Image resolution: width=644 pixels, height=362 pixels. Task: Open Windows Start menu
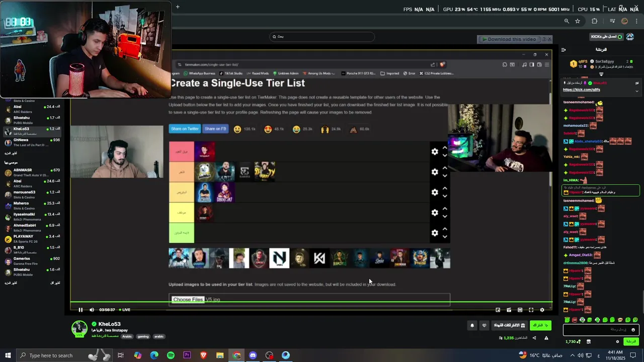tap(8, 355)
